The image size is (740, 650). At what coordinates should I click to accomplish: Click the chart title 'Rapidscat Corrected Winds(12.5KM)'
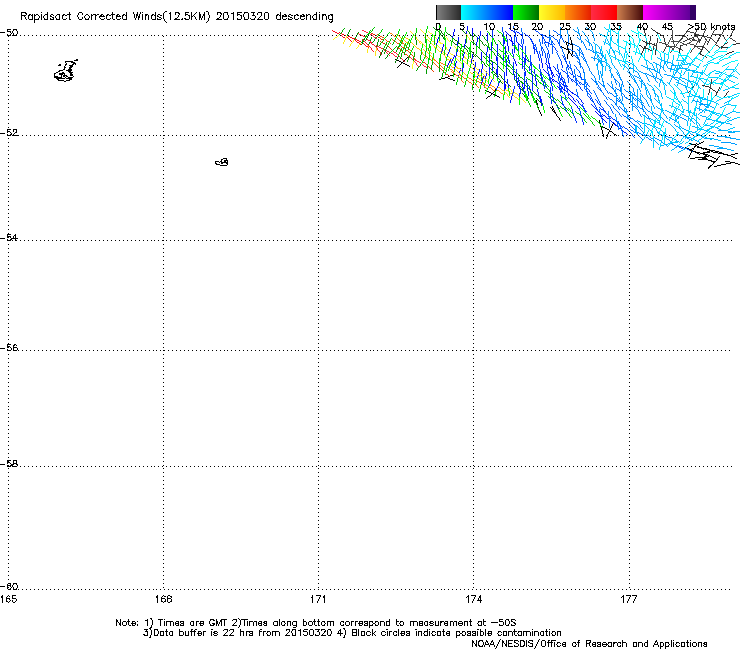(115, 16)
